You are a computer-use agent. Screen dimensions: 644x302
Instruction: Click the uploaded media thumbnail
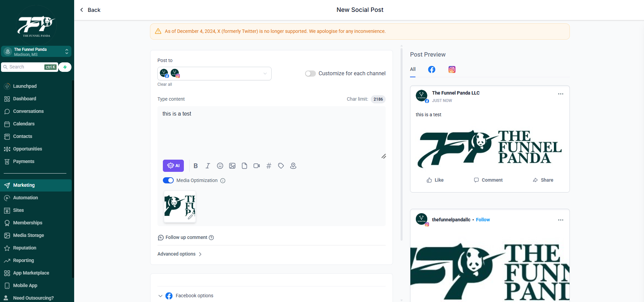point(179,206)
